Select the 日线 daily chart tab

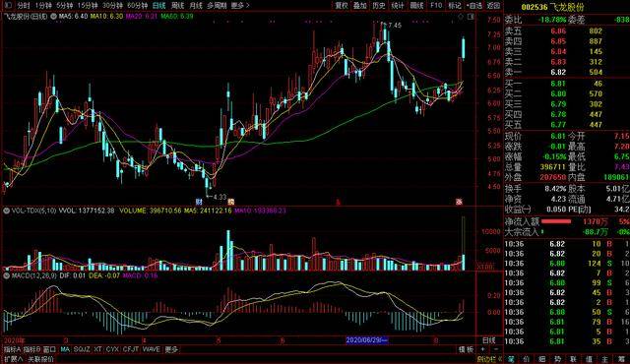point(159,5)
